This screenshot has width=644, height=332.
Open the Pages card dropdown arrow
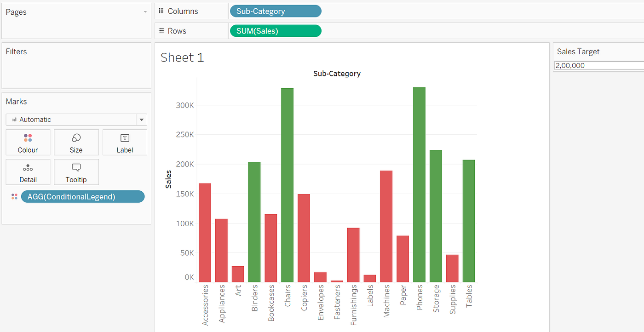click(x=145, y=11)
